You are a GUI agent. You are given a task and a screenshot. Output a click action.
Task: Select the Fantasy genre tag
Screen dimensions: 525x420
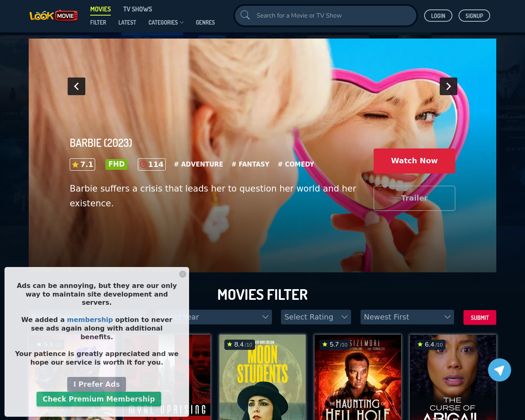tap(251, 164)
